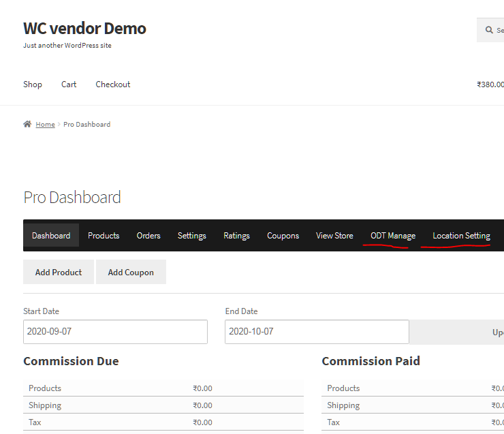Click the home icon in breadcrumb
Image resolution: width=504 pixels, height=434 pixels.
pyautogui.click(x=27, y=124)
